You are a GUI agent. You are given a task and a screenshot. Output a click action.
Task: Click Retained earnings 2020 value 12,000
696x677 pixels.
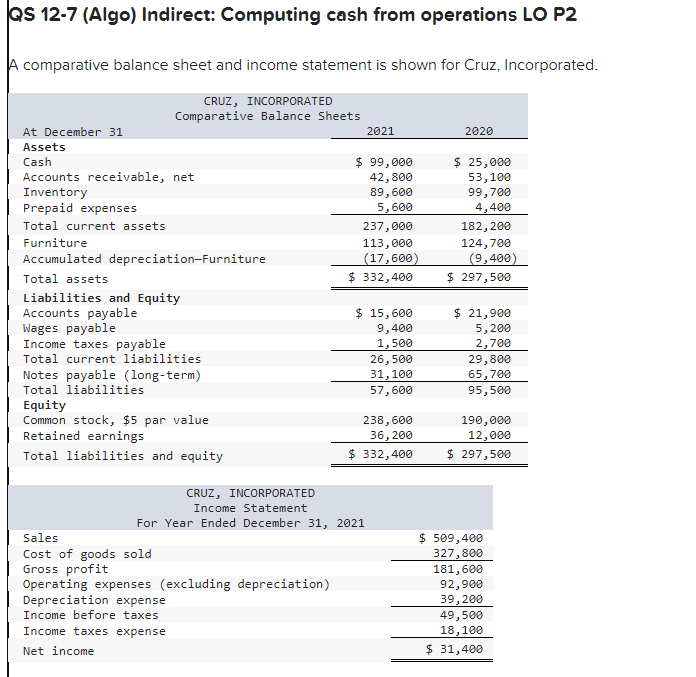489,435
